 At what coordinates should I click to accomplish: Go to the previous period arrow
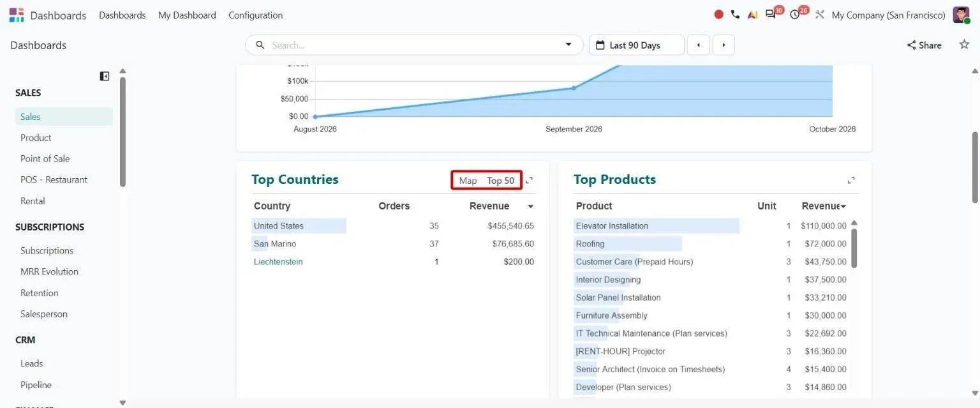click(699, 45)
